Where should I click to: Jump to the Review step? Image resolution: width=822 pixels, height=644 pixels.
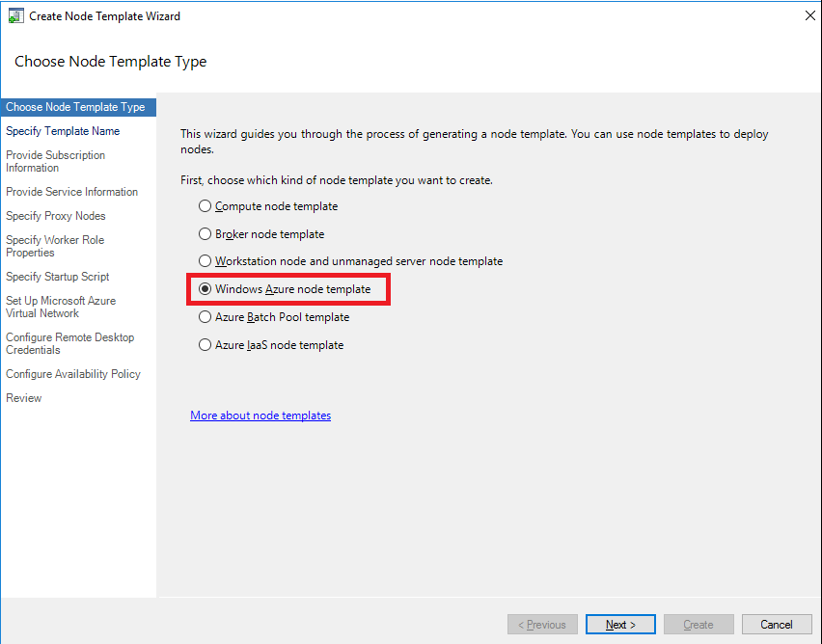(23, 398)
